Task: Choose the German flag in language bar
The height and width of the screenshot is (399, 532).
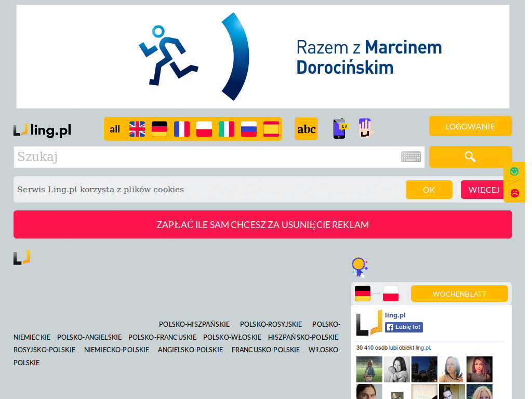Action: click(x=159, y=129)
